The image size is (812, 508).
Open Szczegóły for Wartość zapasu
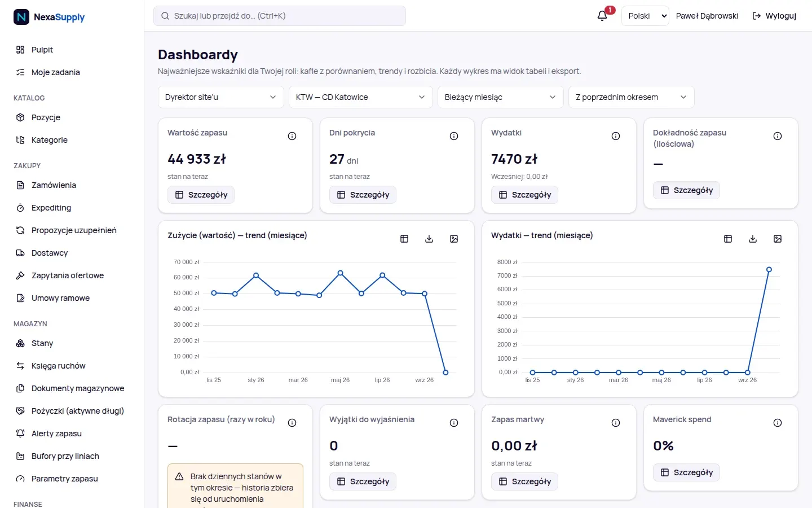201,195
